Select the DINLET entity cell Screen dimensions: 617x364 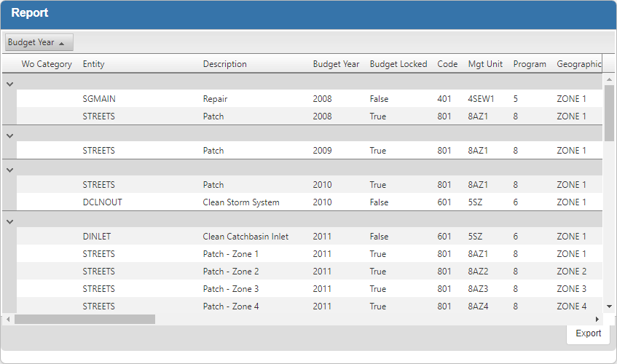[97, 237]
